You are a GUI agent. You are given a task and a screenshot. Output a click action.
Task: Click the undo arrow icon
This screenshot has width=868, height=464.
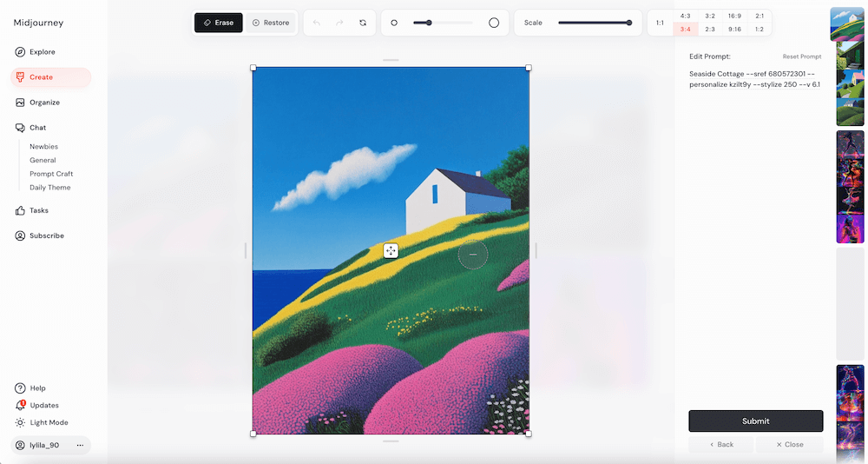coord(317,23)
